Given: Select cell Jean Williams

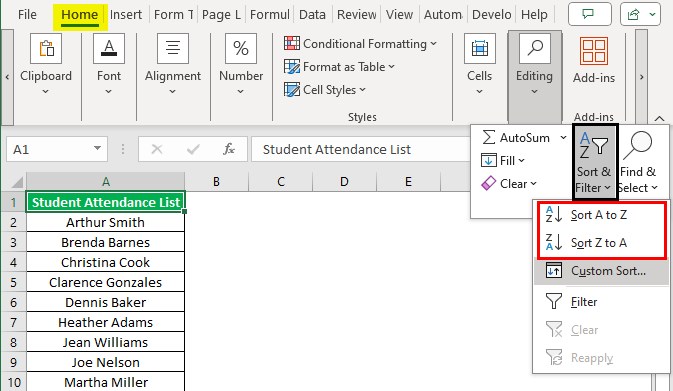Looking at the screenshot, I should [106, 343].
